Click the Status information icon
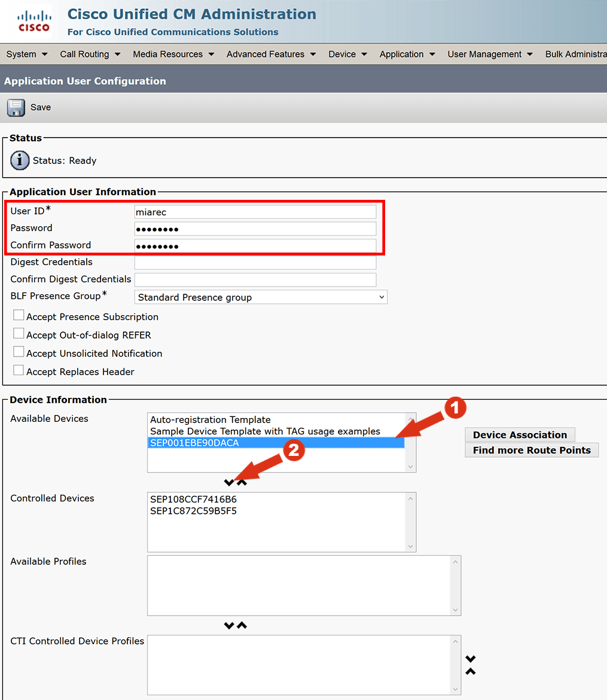 click(20, 161)
